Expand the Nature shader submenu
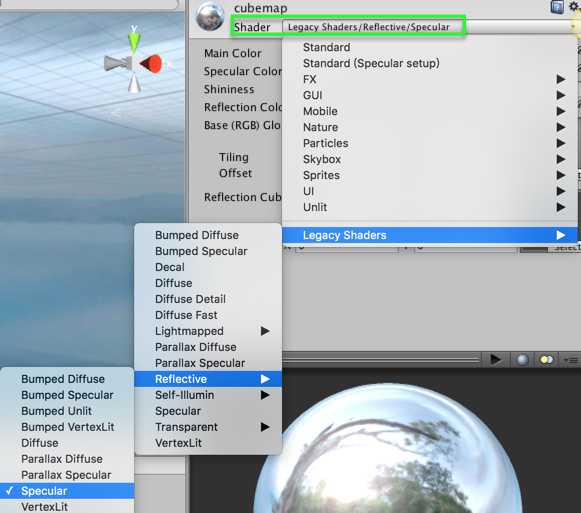581x513 pixels. [430, 127]
